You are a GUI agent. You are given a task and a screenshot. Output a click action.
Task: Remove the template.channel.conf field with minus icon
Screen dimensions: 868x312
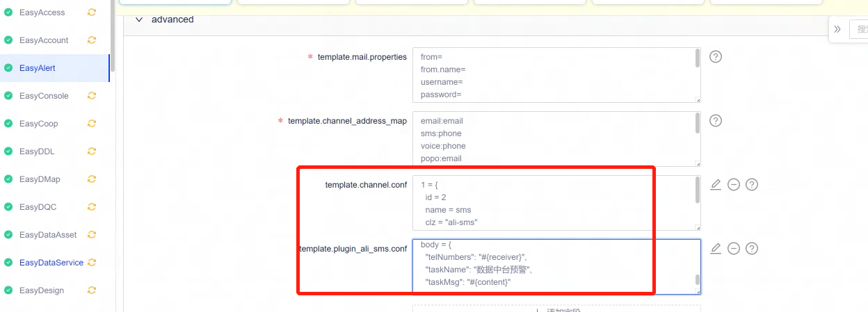733,185
